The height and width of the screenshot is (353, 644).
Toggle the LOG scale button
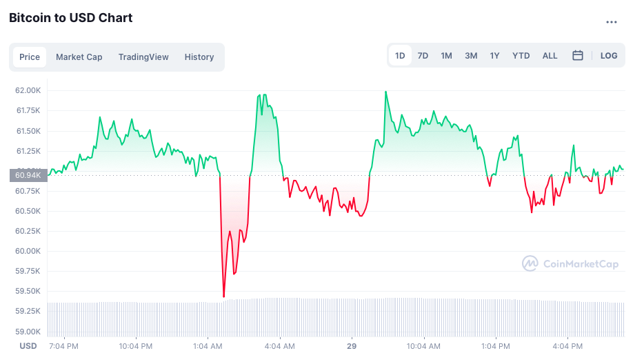pyautogui.click(x=609, y=56)
